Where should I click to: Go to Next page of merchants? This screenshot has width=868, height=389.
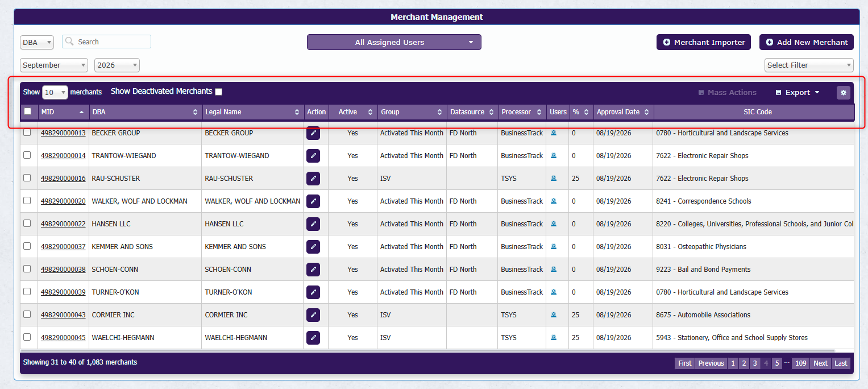(x=820, y=363)
